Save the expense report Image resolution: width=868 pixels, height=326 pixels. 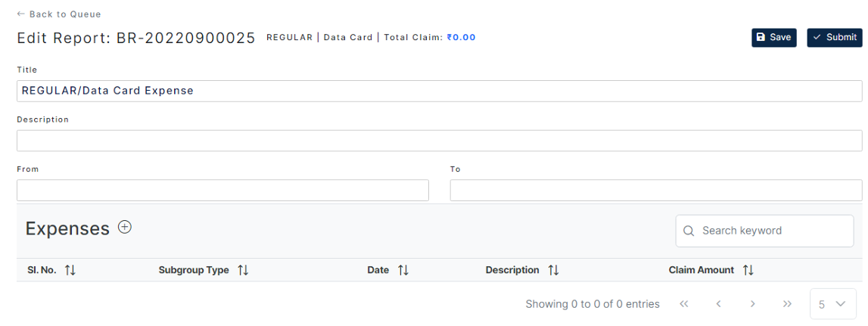point(774,37)
